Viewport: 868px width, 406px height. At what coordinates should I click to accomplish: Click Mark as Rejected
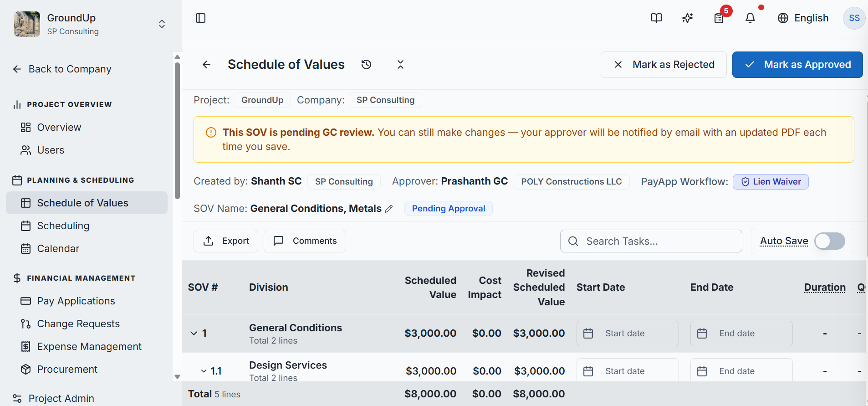(x=664, y=65)
